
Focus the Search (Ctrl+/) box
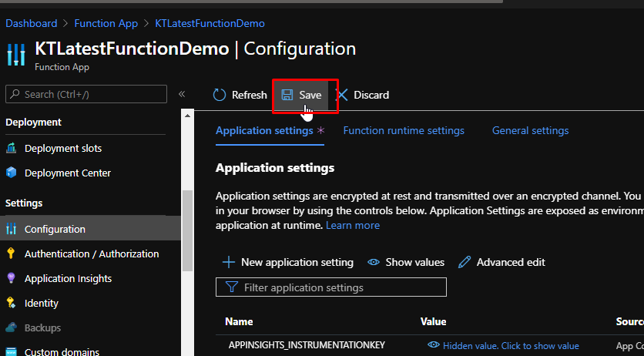coord(86,94)
